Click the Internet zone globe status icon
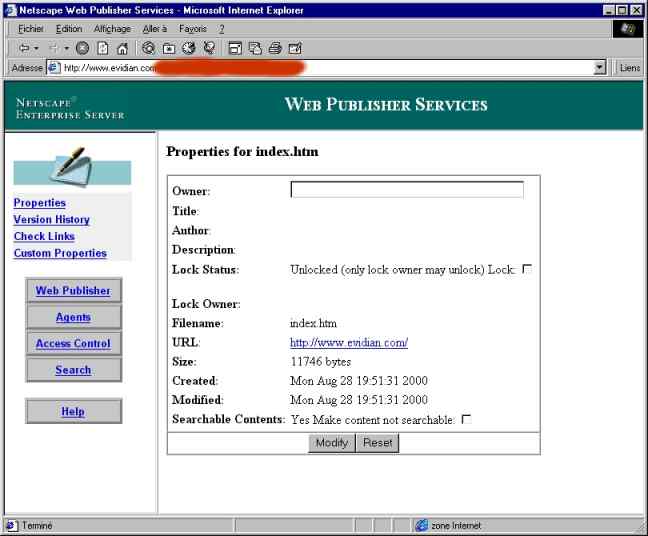The height and width of the screenshot is (536, 648). click(422, 525)
